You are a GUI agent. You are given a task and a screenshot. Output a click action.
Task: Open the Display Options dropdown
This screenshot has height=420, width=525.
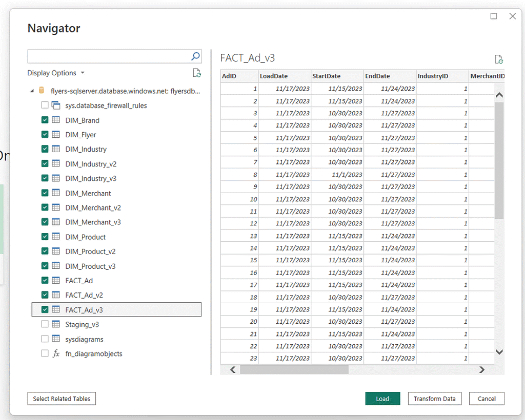(56, 73)
